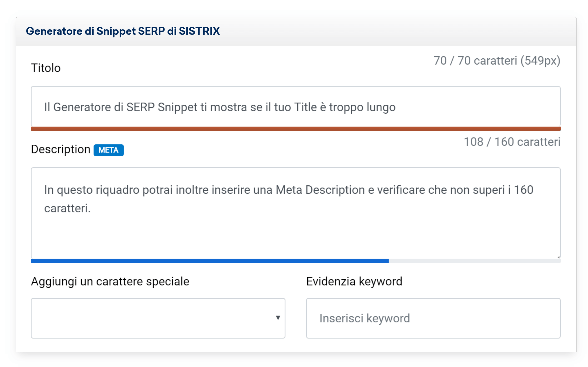Click the red title length progress bar

(x=295, y=129)
